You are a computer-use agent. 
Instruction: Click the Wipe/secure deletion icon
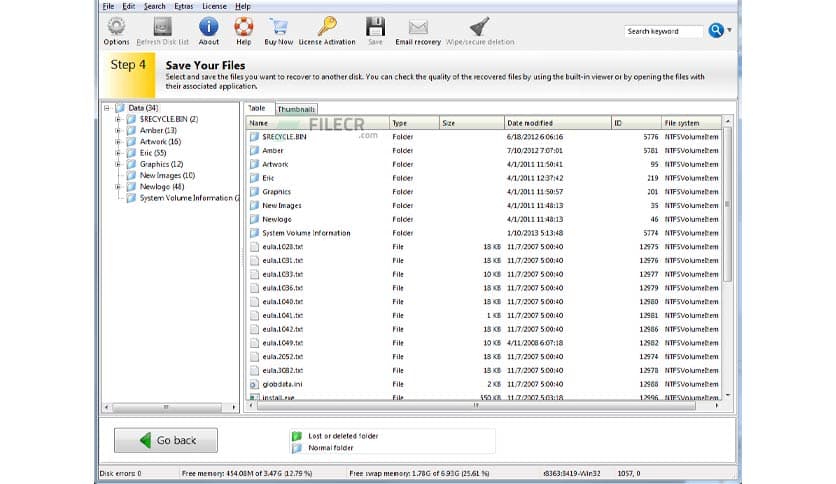pos(479,27)
